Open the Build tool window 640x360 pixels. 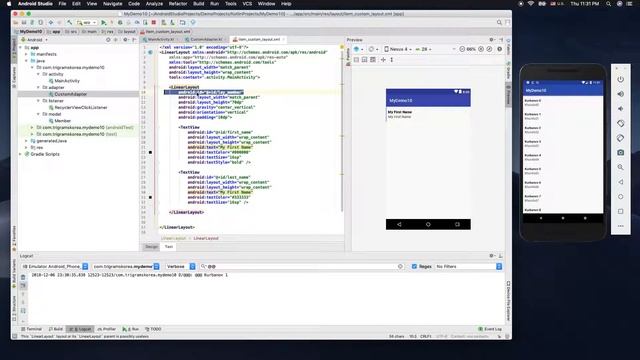(56, 329)
